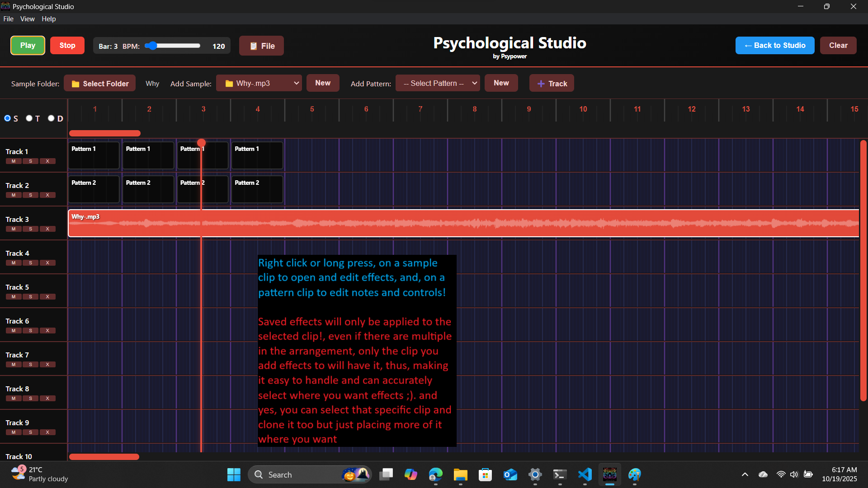
Task: Open Microsoft Edge in taskbar
Action: click(435, 474)
